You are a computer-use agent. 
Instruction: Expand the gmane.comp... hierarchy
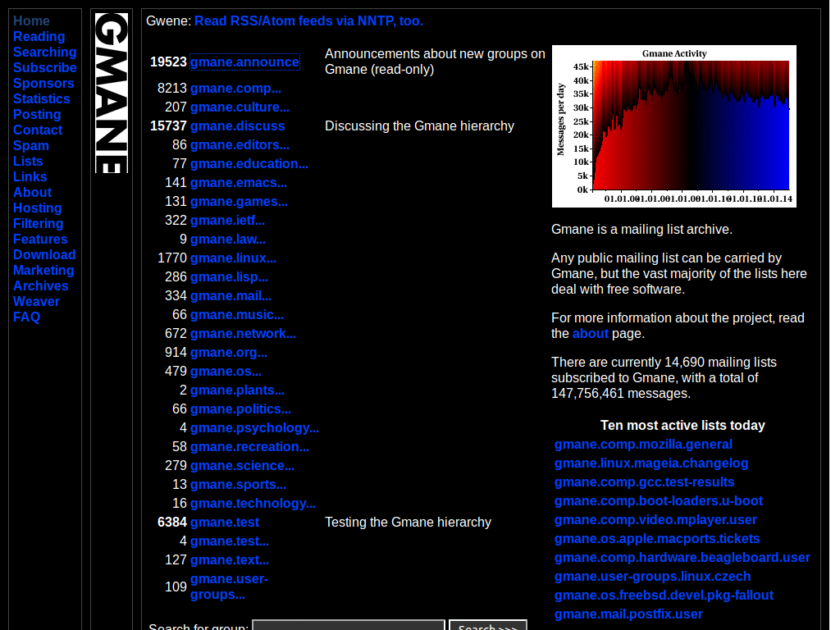(x=235, y=89)
